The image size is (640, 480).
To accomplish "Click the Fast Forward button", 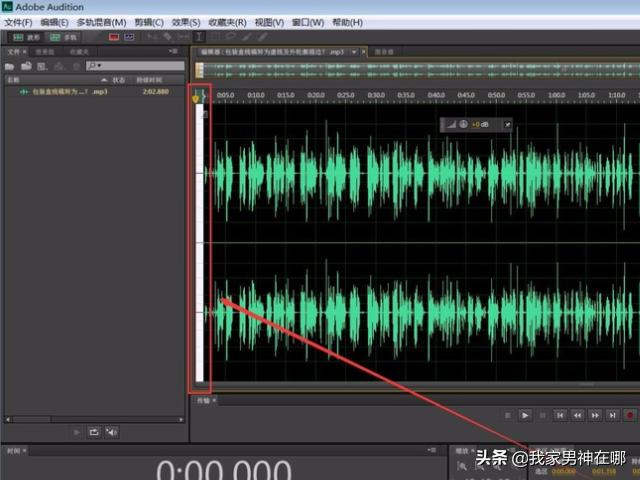I will [x=596, y=415].
